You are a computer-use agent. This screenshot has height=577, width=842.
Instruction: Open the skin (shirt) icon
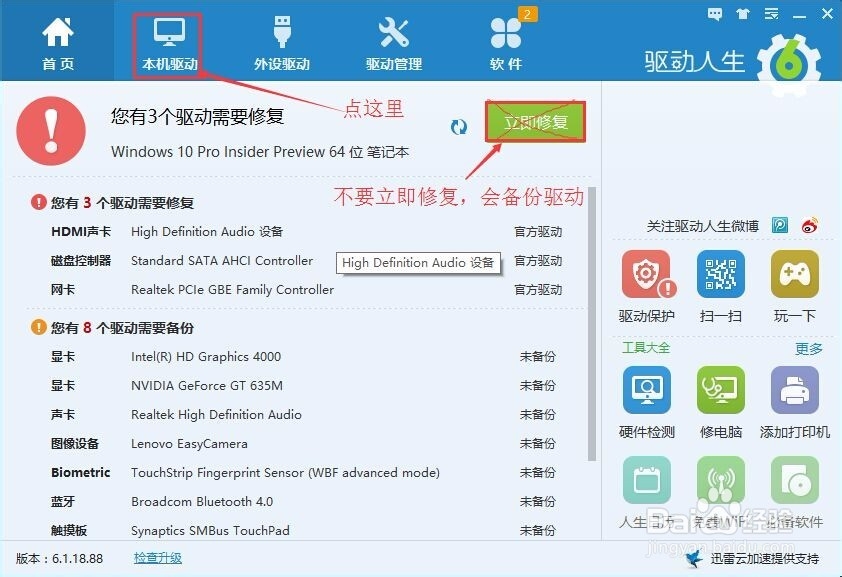pyautogui.click(x=743, y=14)
